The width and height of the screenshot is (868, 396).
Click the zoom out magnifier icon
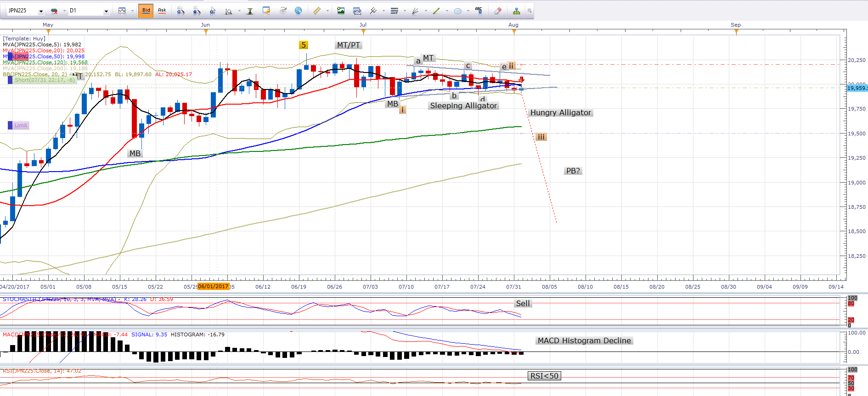tap(197, 11)
